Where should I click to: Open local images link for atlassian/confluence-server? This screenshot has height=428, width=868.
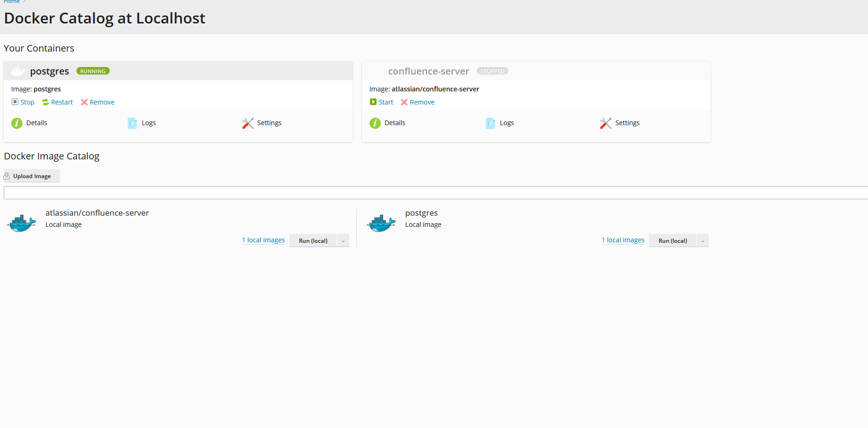click(264, 240)
